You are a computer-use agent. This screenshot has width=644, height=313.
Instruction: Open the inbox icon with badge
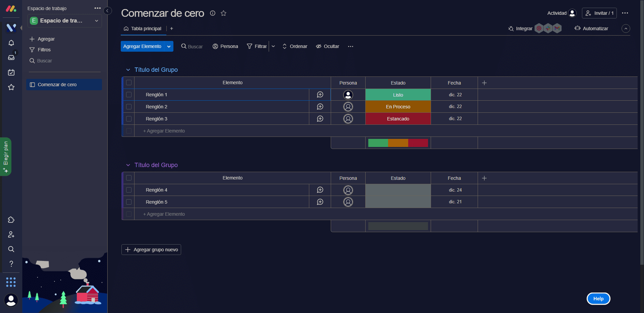pos(11,57)
